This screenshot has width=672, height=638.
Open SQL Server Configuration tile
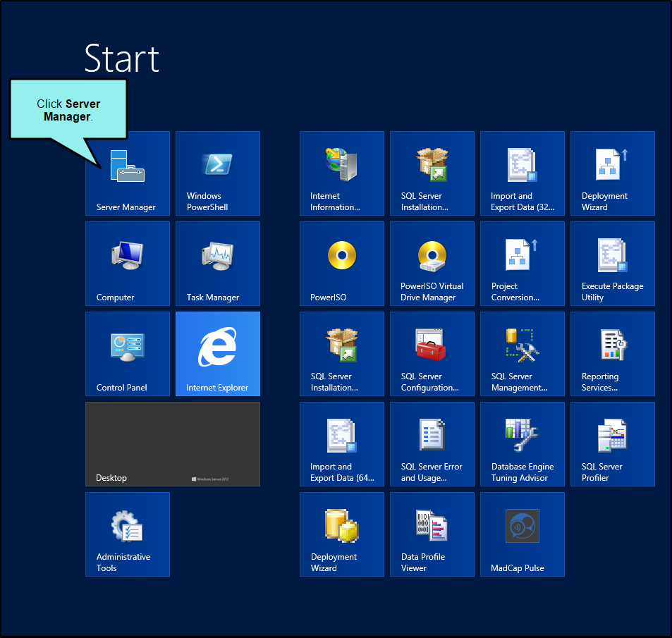432,354
